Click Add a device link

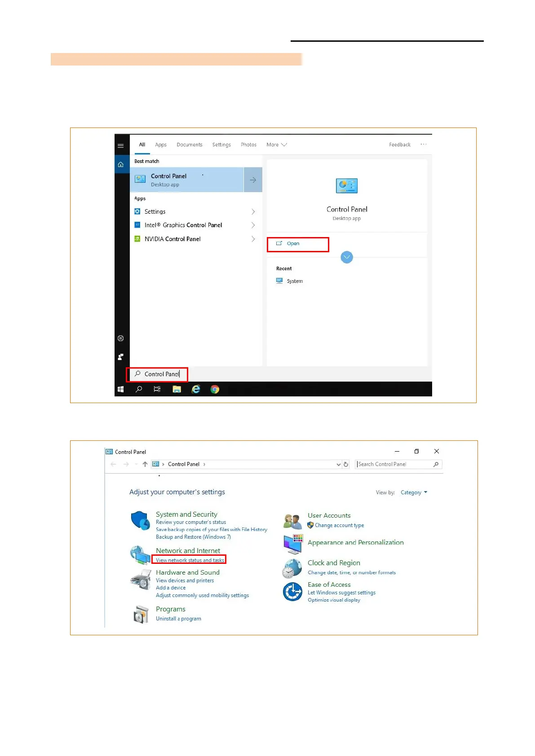pyautogui.click(x=171, y=588)
